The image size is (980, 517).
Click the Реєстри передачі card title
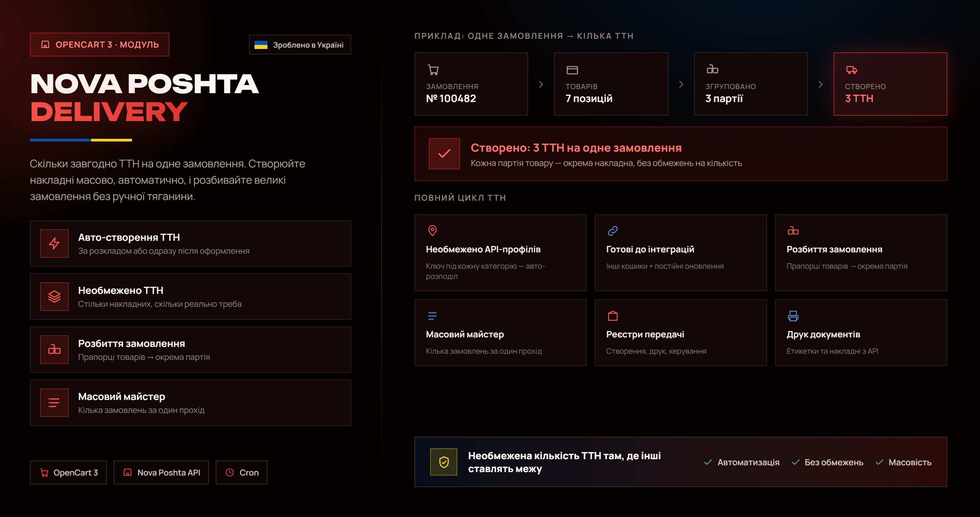(645, 335)
